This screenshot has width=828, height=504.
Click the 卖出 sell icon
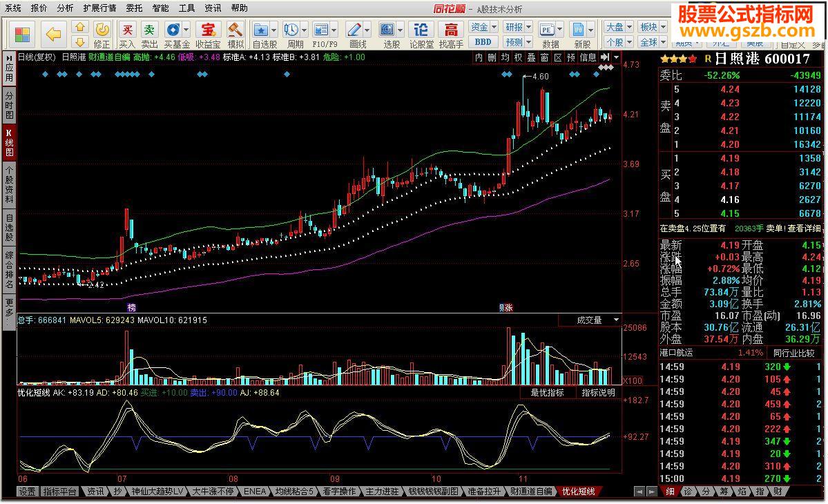[149, 35]
